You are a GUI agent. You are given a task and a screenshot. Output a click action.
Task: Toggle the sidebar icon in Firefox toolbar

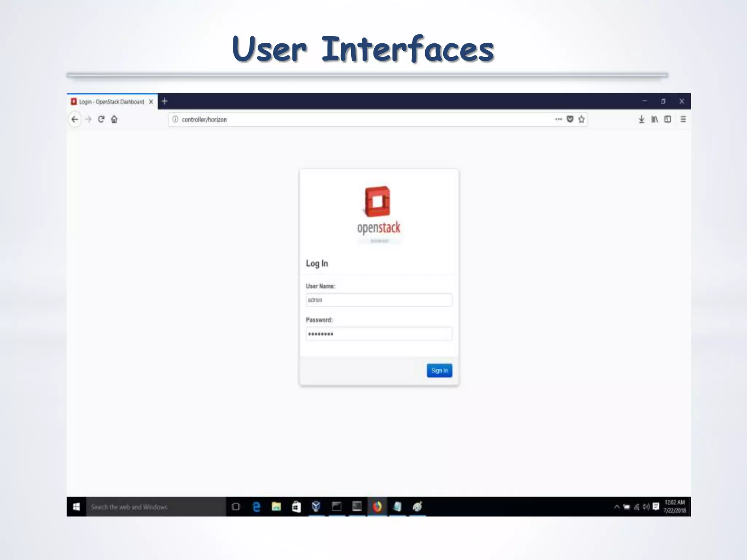coord(667,119)
